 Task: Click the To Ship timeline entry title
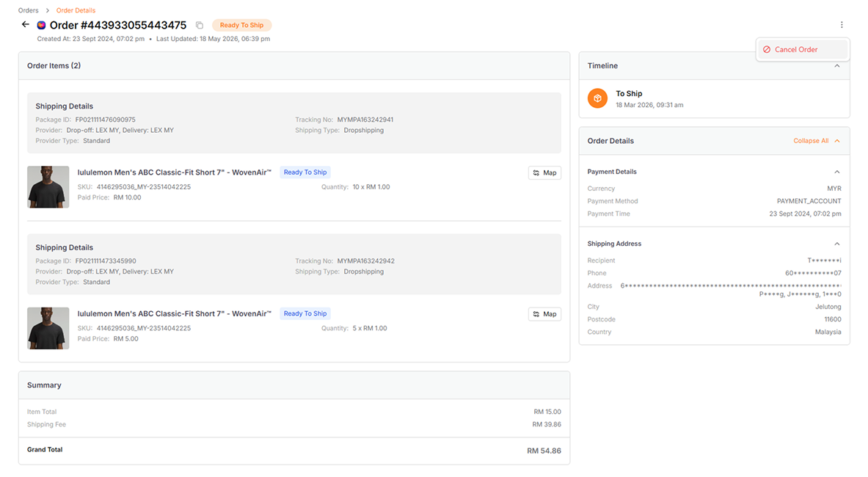click(629, 93)
